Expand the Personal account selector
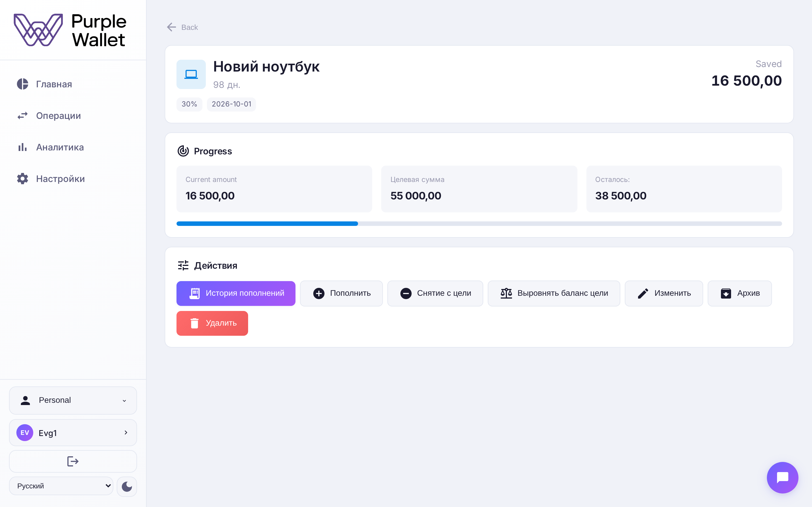812x507 pixels. pos(73,400)
